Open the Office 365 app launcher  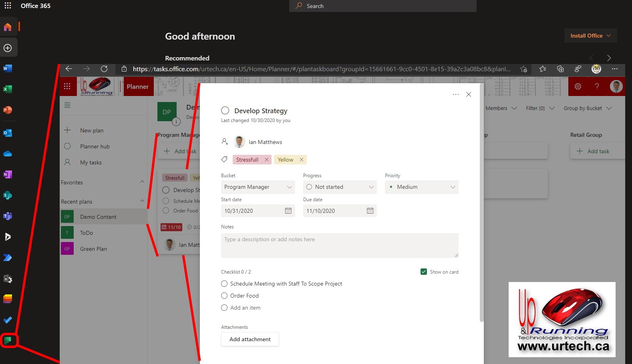pyautogui.click(x=8, y=6)
